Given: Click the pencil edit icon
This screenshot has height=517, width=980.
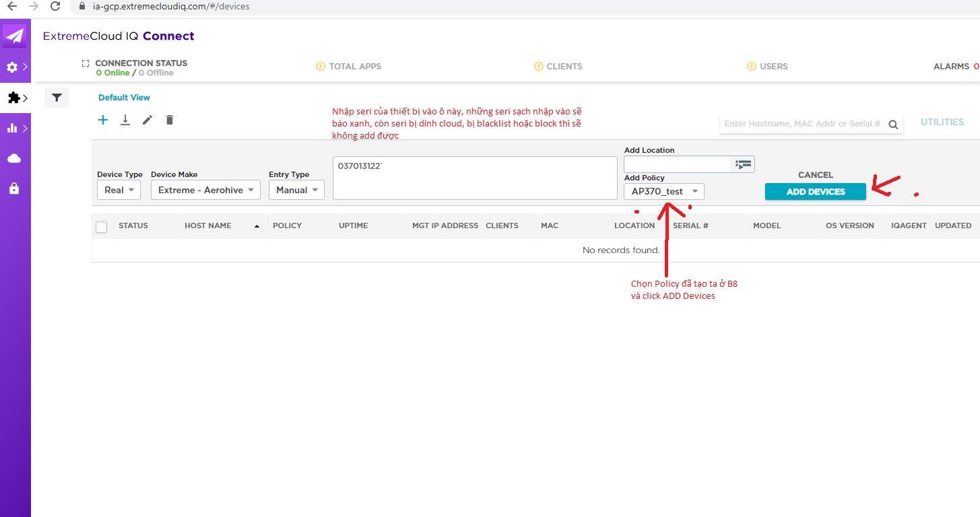Looking at the screenshot, I should point(148,120).
